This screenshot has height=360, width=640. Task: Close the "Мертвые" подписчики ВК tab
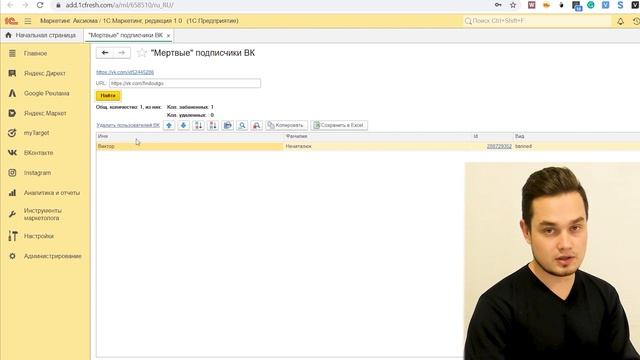pos(168,36)
